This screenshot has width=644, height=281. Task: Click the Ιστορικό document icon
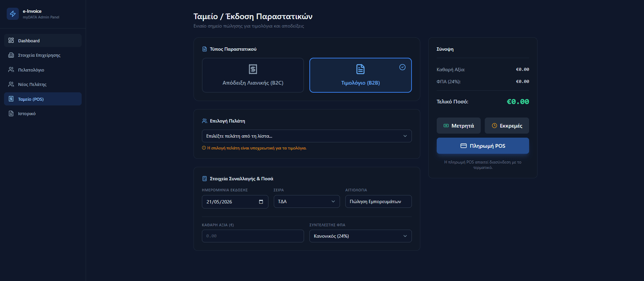click(x=11, y=113)
